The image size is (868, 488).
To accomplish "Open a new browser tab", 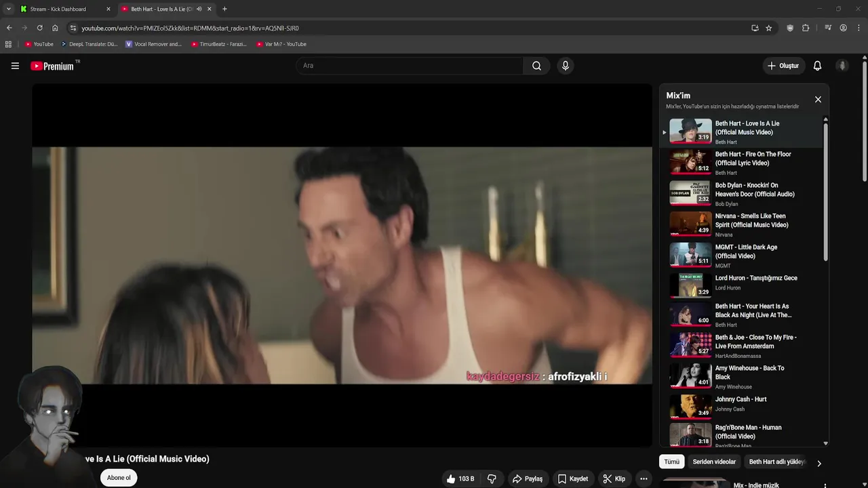I will tap(224, 9).
